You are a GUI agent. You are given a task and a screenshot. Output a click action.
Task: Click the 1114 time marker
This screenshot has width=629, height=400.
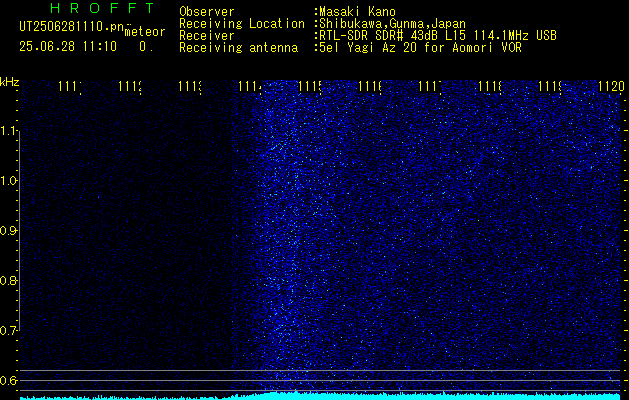point(250,87)
